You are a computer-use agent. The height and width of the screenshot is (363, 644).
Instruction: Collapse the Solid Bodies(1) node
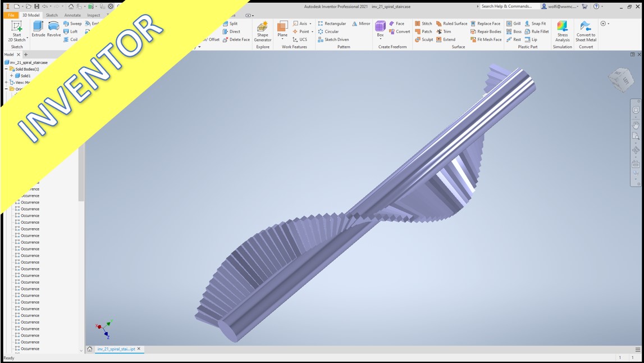tap(6, 69)
